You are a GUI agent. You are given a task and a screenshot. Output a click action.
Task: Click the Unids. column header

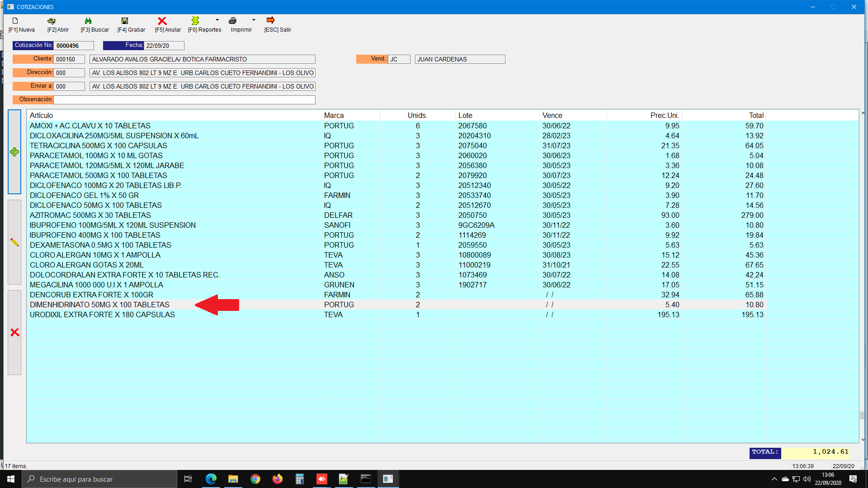point(418,116)
